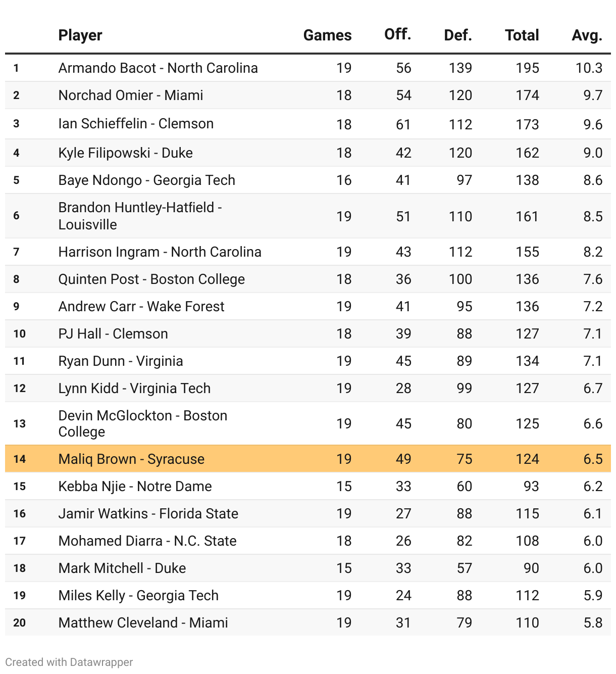
Task: Select Devin McGlockton - Boston College entry
Action: pyautogui.click(x=143, y=423)
